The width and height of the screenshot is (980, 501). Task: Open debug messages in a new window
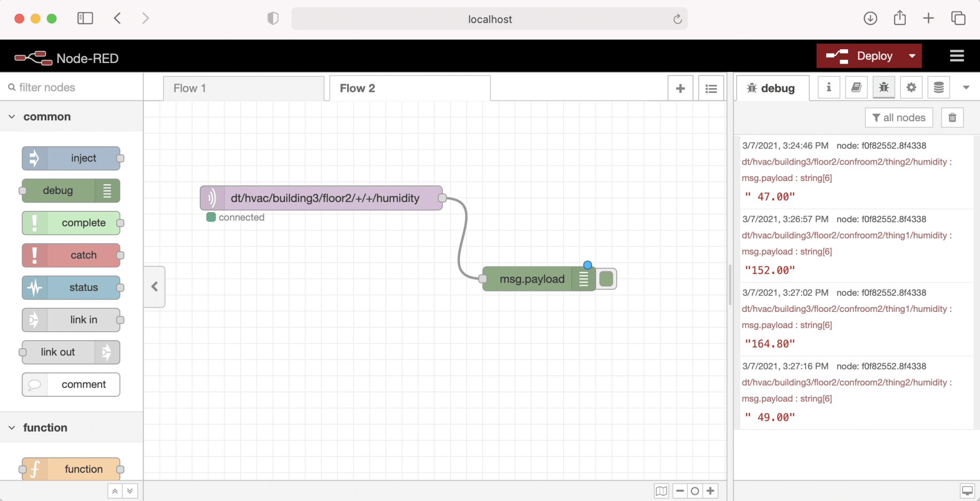coord(967,490)
